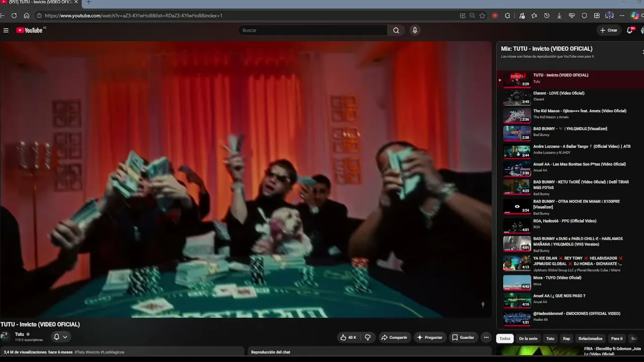The height and width of the screenshot is (362, 644).
Task: Open media control music note icon
Action: [521, 16]
